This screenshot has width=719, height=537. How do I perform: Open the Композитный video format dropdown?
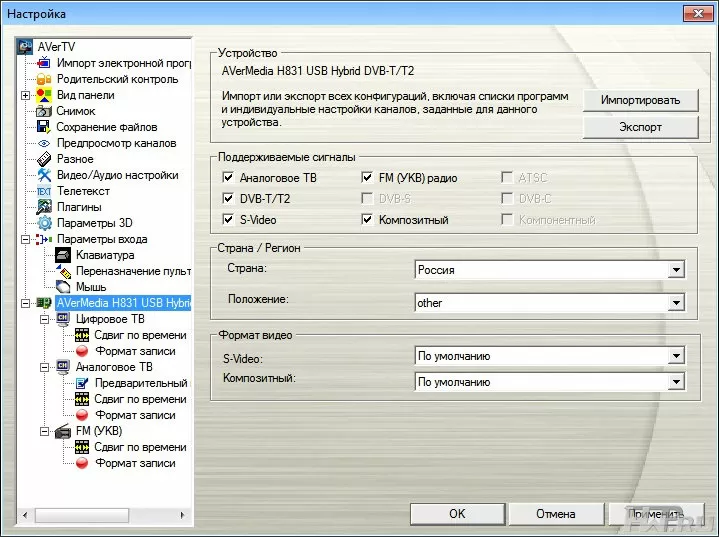point(676,382)
